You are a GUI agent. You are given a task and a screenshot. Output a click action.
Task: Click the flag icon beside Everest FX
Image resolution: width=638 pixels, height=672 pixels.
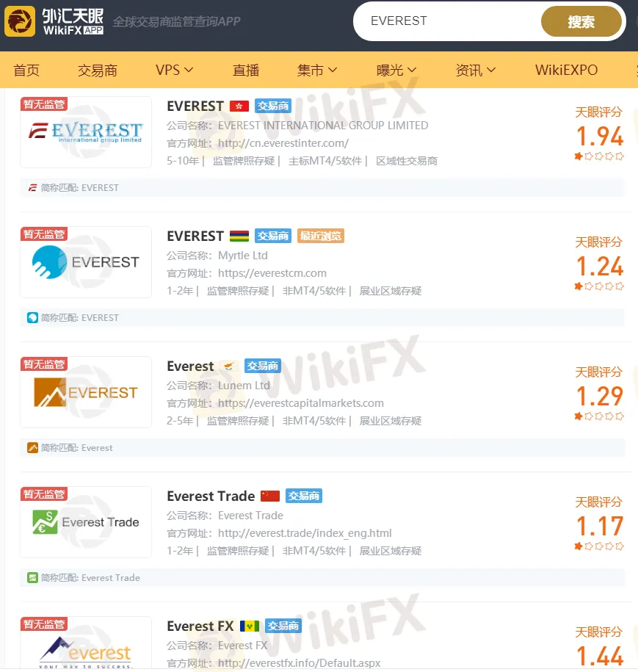250,626
